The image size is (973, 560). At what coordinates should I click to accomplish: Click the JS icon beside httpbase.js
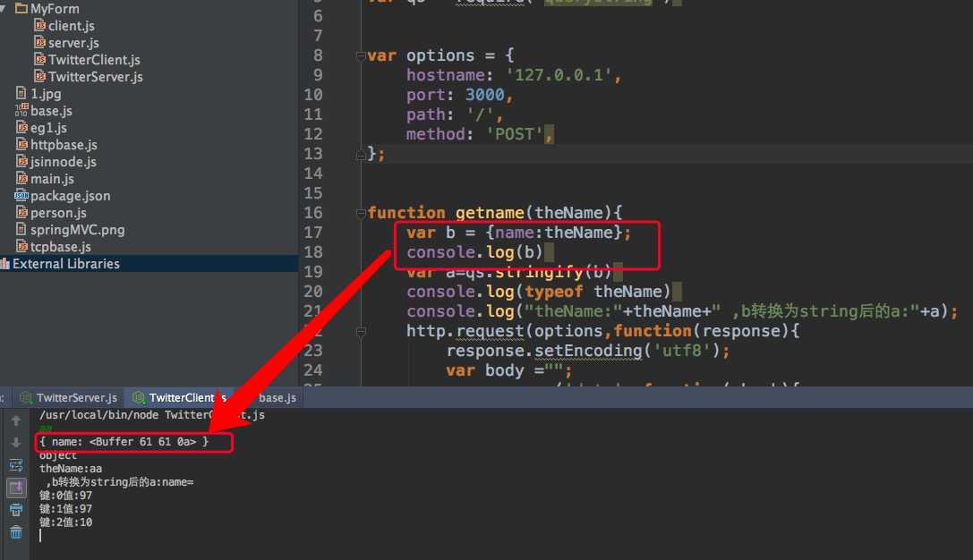pyautogui.click(x=22, y=144)
